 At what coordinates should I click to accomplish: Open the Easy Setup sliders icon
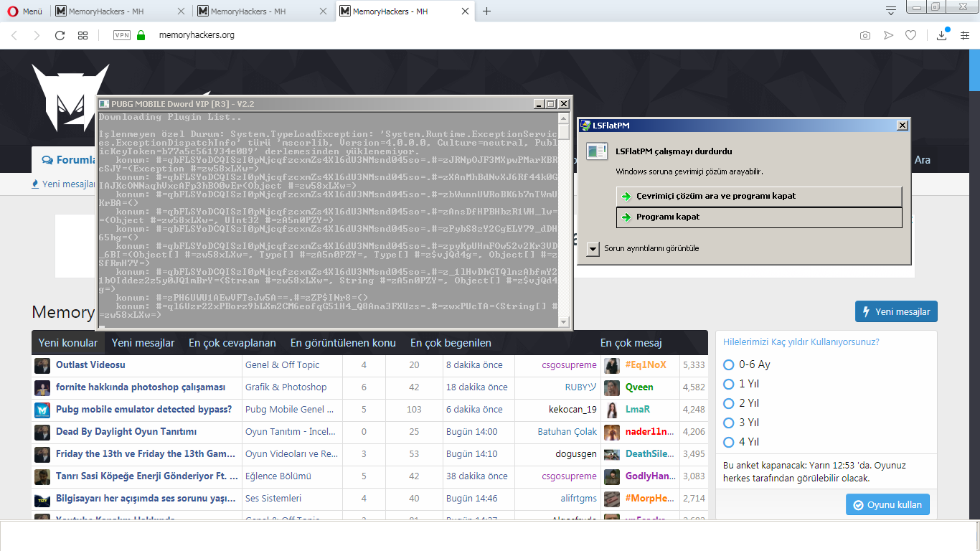(964, 35)
